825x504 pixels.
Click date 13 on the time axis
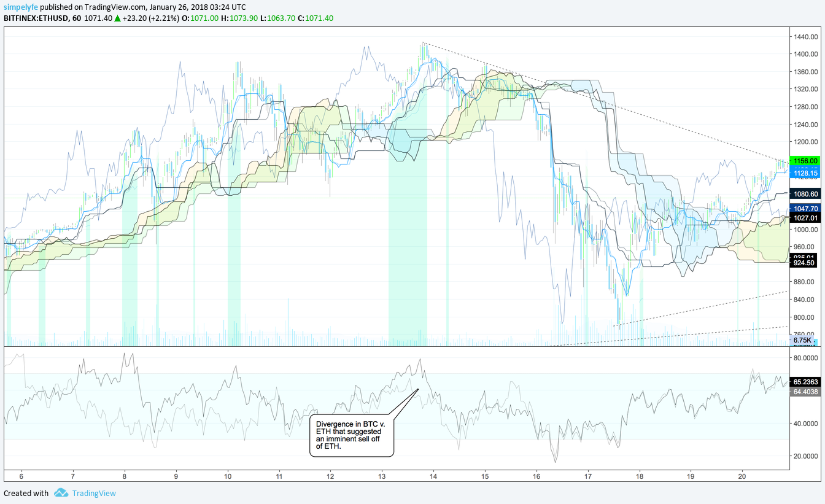(x=382, y=476)
